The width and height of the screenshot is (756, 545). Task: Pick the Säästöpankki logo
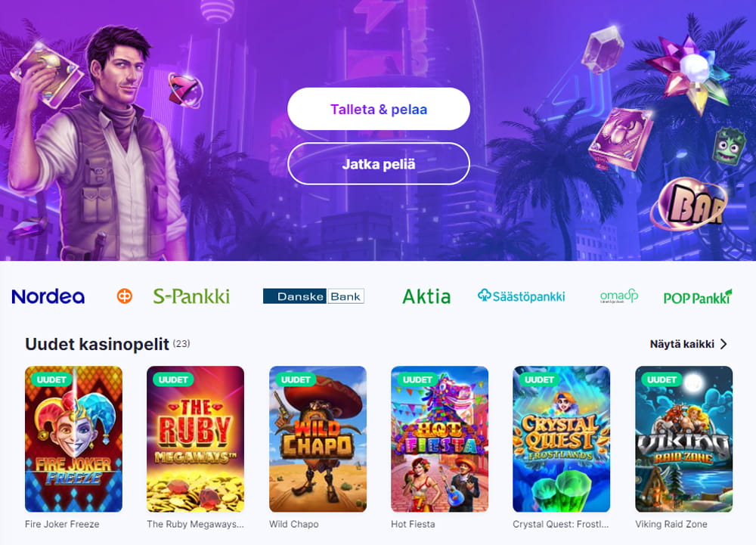click(x=521, y=296)
